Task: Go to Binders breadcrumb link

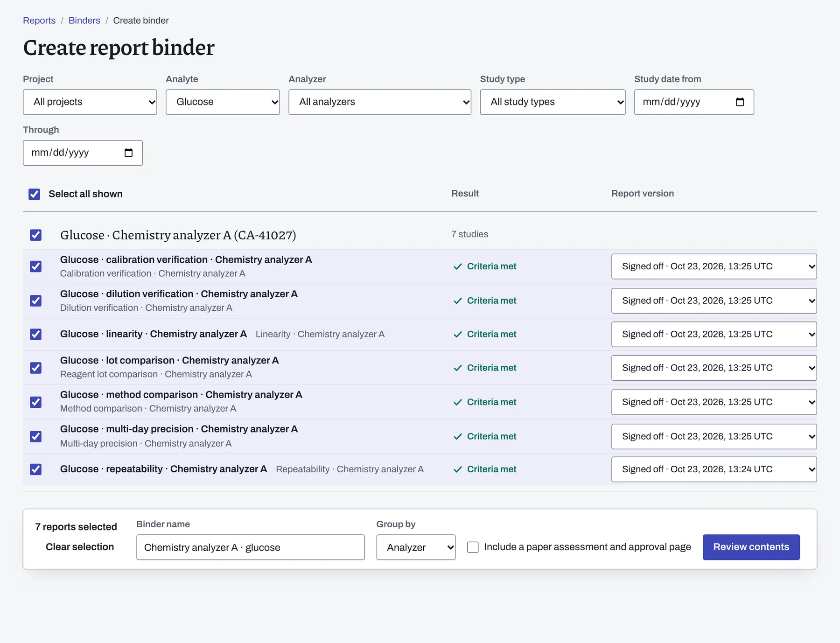Action: 84,21
